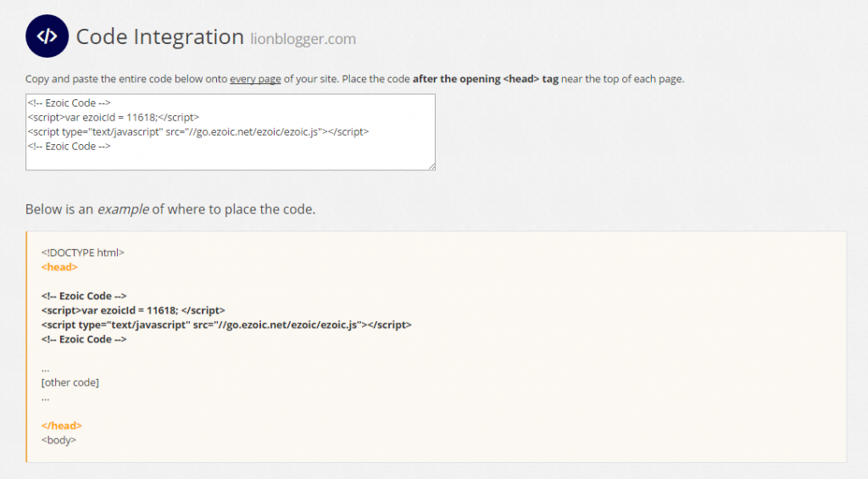Click the bold ezoic.js script line in the example
The height and width of the screenshot is (479, 868).
226,325
